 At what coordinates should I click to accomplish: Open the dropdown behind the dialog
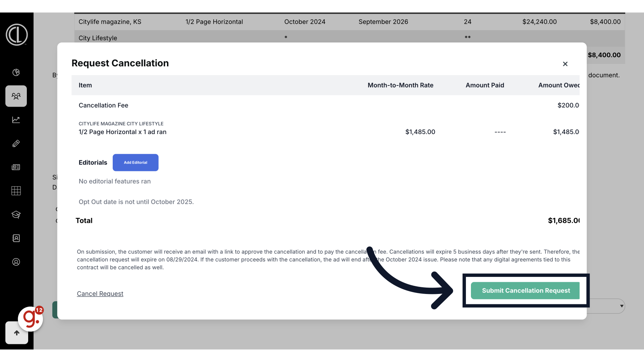pos(606,306)
